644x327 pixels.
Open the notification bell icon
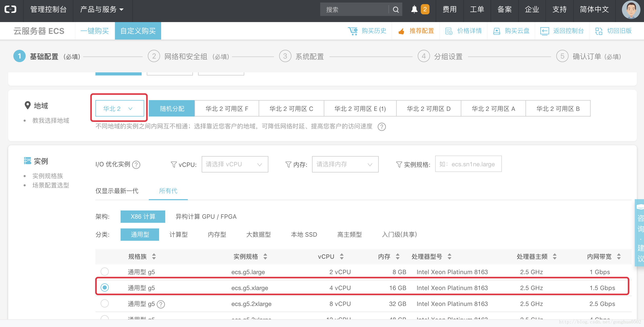click(x=414, y=9)
